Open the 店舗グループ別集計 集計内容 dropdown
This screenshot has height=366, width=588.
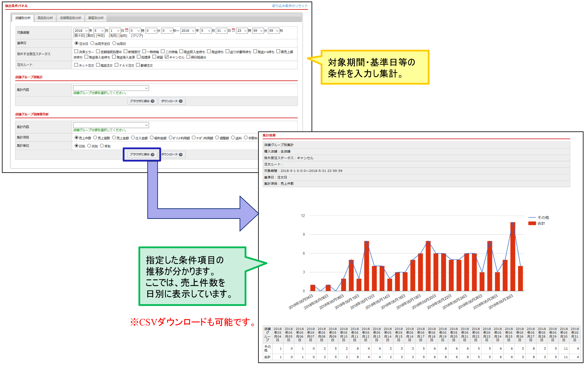point(111,88)
